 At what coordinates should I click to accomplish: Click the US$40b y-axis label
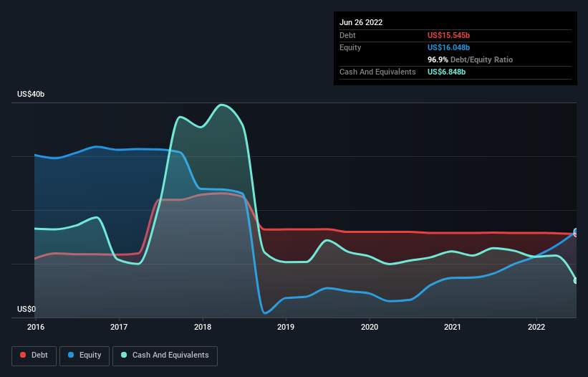[x=31, y=94]
